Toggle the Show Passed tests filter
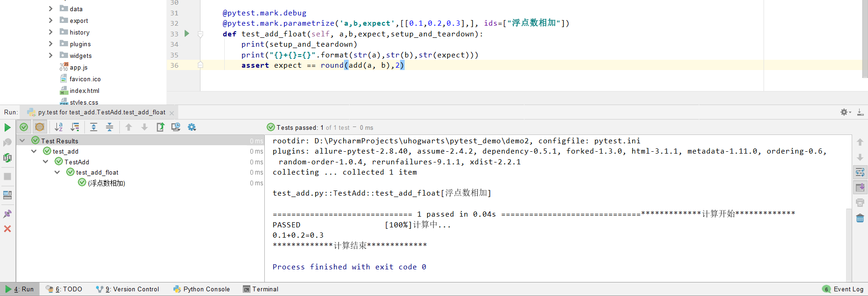The image size is (868, 296). pyautogui.click(x=24, y=127)
